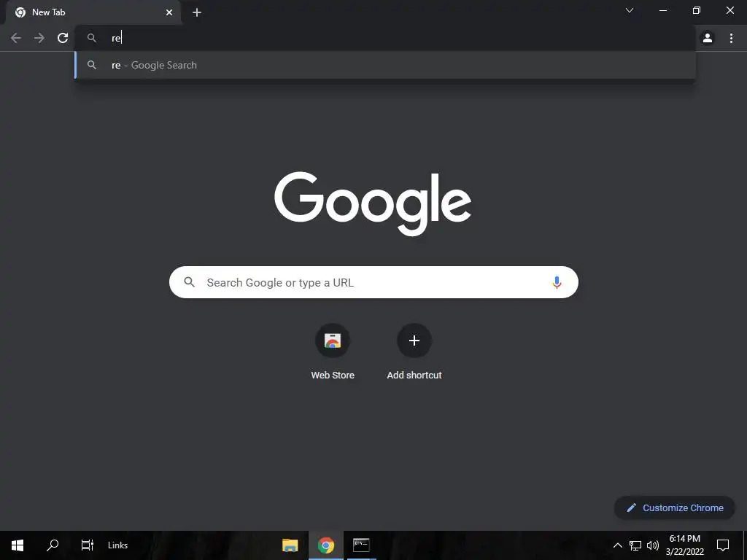Viewport: 747px width, 560px height.
Task: Click the magnifier icon in Google search box
Action: (189, 282)
